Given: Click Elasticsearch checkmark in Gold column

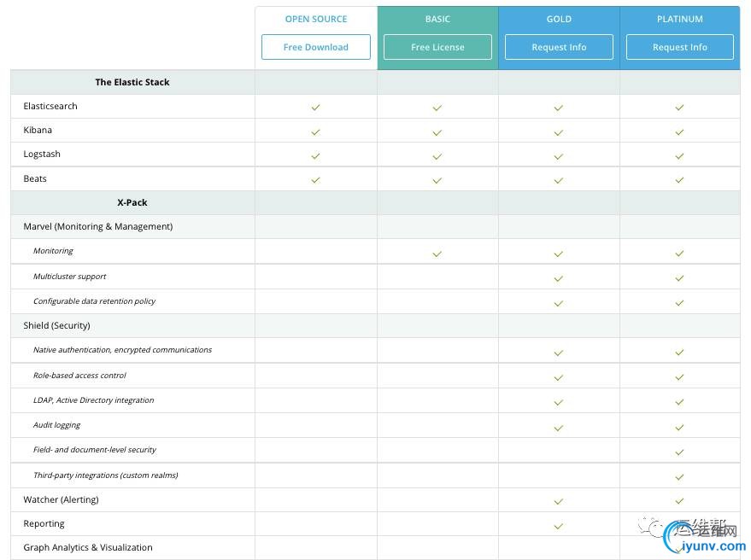Looking at the screenshot, I should tap(559, 108).
